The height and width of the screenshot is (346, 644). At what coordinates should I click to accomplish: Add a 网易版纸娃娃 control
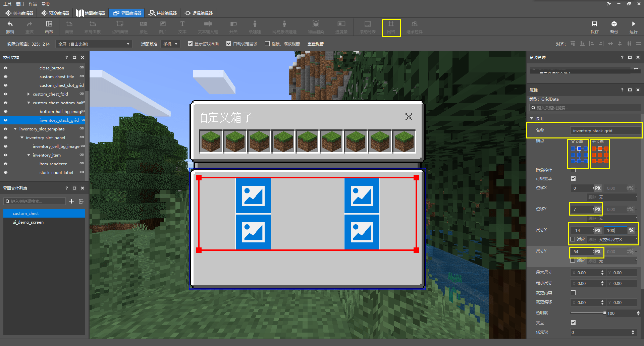pyautogui.click(x=284, y=27)
